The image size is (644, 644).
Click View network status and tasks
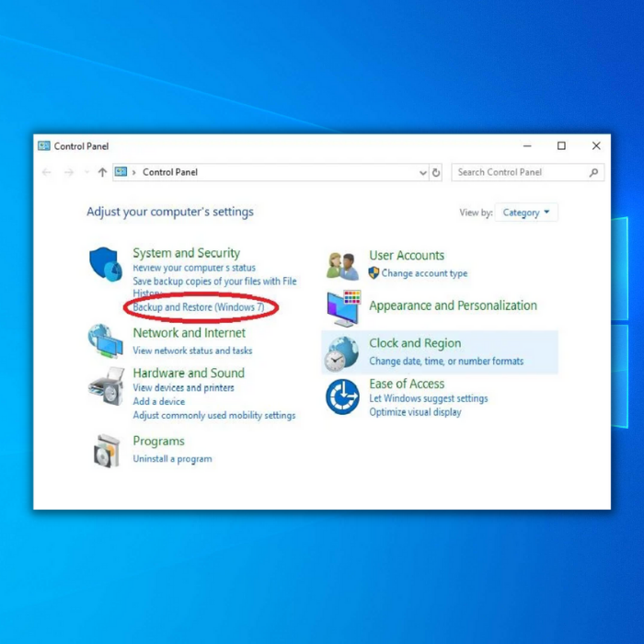192,351
